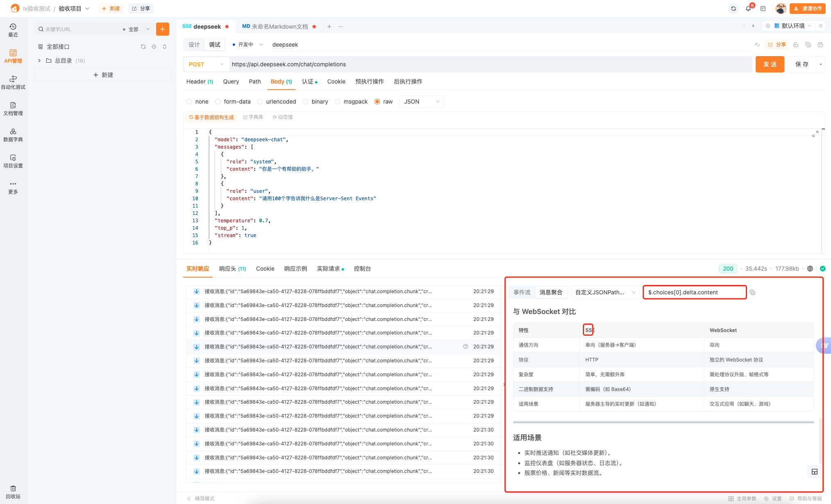Viewport: 831px width, 504px height.
Task: Open the 回收站 recycle bin
Action: coord(13,492)
